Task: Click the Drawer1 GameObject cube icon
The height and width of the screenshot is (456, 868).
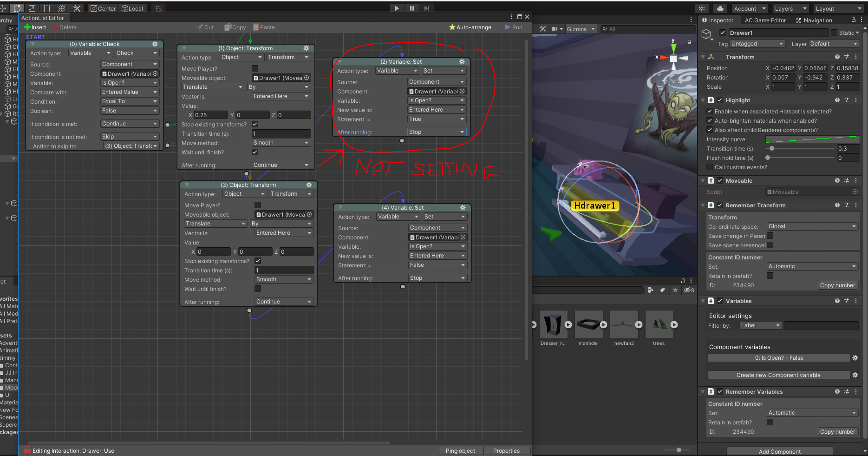Action: [706, 34]
